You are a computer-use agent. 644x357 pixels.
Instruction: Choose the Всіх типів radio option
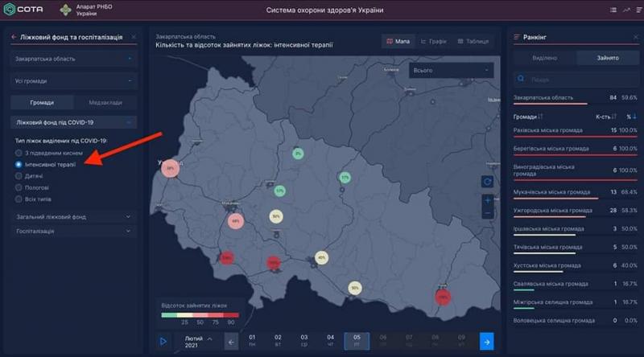click(19, 198)
